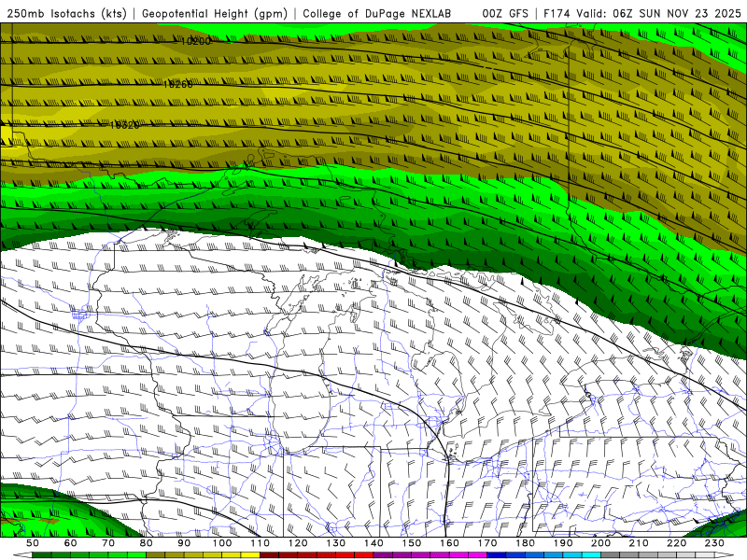Pick the cyan color bar segment ending at 200
Screen dimensions: 747x560
pos(591,555)
